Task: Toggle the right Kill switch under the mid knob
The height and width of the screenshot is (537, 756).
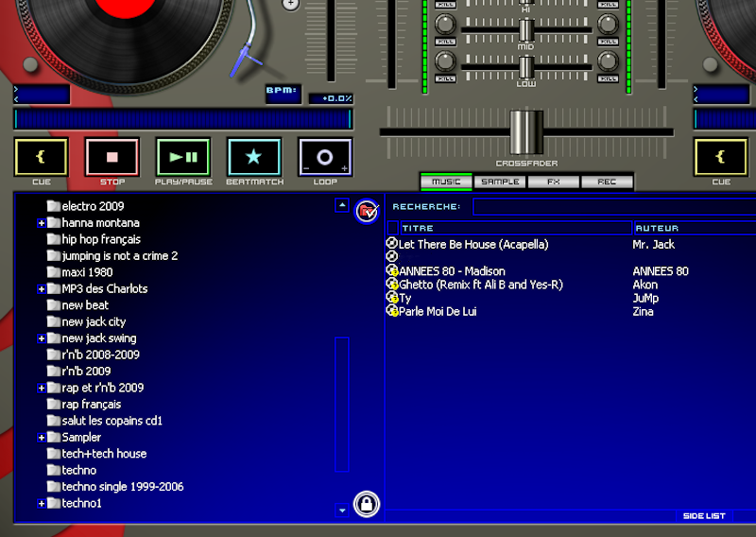Action: tap(607, 42)
